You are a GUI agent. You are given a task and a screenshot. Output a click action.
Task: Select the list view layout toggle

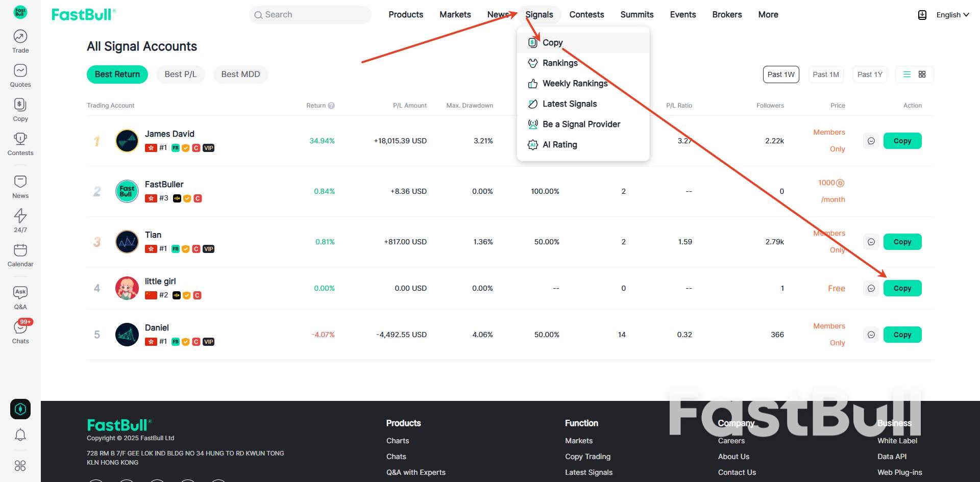[x=906, y=74]
